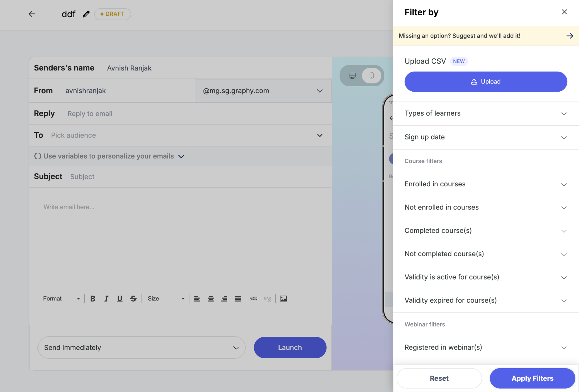
Task: Expand Validity expired for course(s) filter
Action: point(486,300)
